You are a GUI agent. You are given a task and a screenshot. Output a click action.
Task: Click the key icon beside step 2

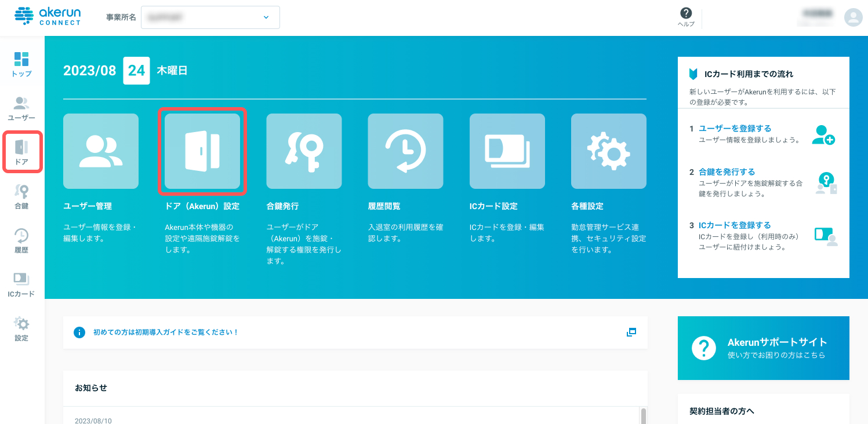click(x=826, y=183)
